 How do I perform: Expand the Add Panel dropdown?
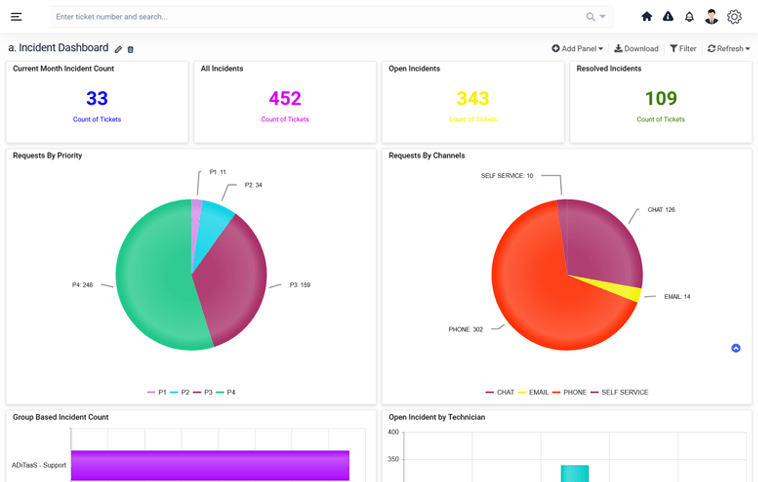click(x=577, y=48)
